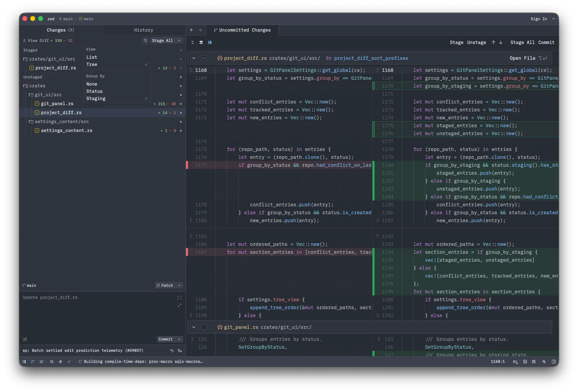The width and height of the screenshot is (578, 392).
Task: Open the git panel view options icon
Action: coord(145,40)
